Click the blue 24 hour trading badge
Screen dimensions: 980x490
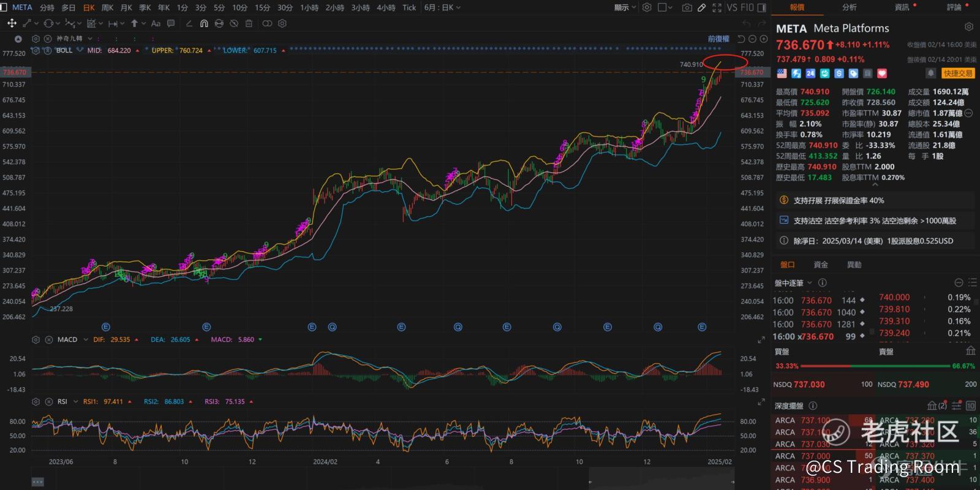pos(810,73)
